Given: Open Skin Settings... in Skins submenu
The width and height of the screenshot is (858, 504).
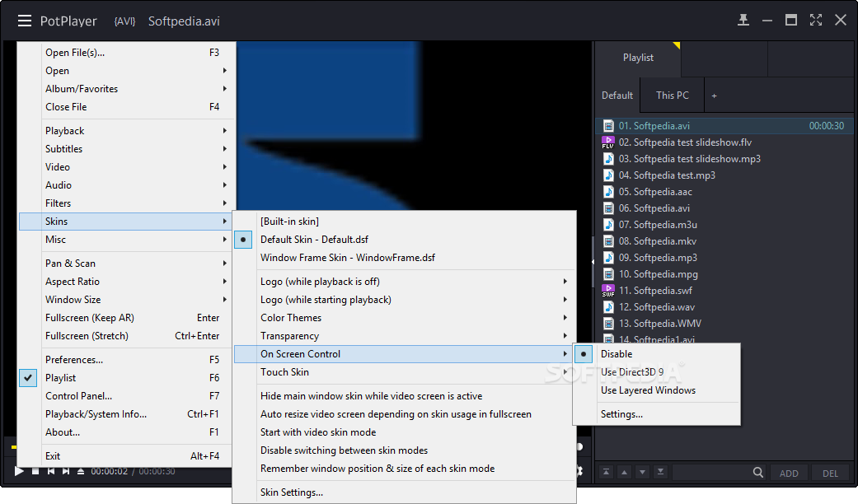Looking at the screenshot, I should pos(405,492).
